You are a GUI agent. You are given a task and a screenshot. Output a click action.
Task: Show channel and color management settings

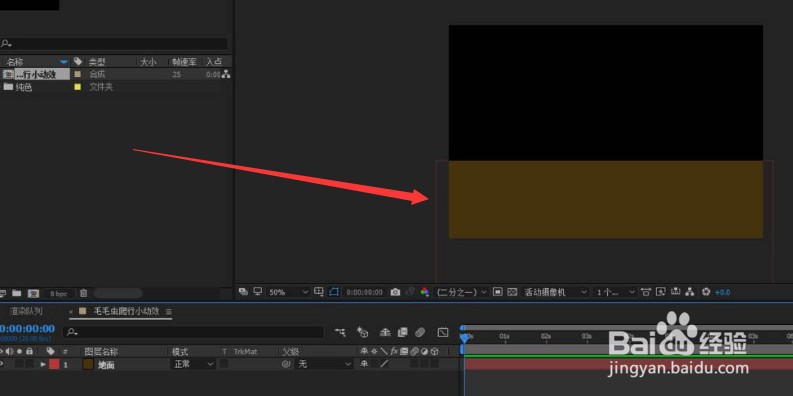click(x=425, y=292)
